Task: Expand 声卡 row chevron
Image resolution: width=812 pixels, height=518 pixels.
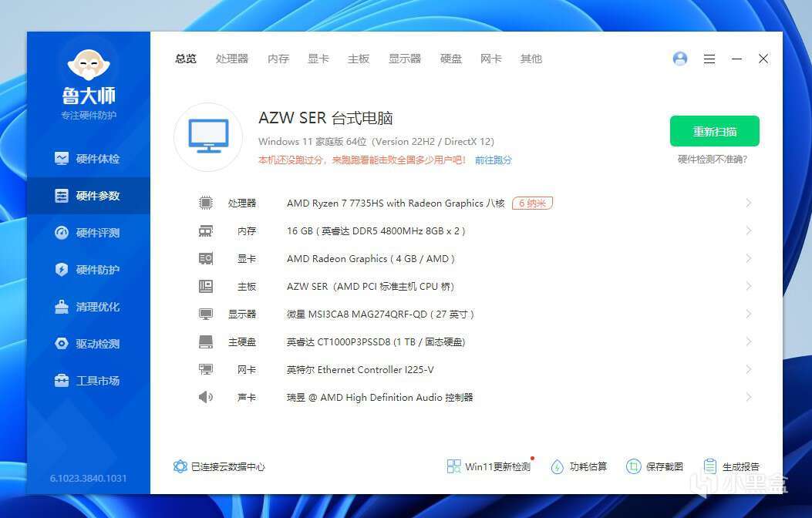Action: pos(748,397)
